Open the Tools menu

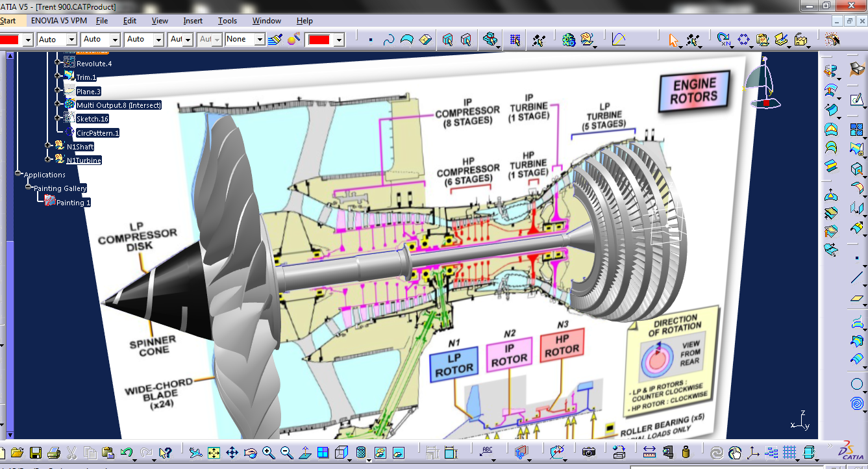[x=227, y=21]
